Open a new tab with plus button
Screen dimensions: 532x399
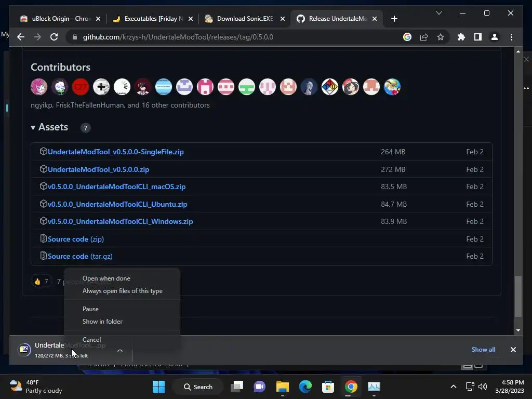click(394, 19)
